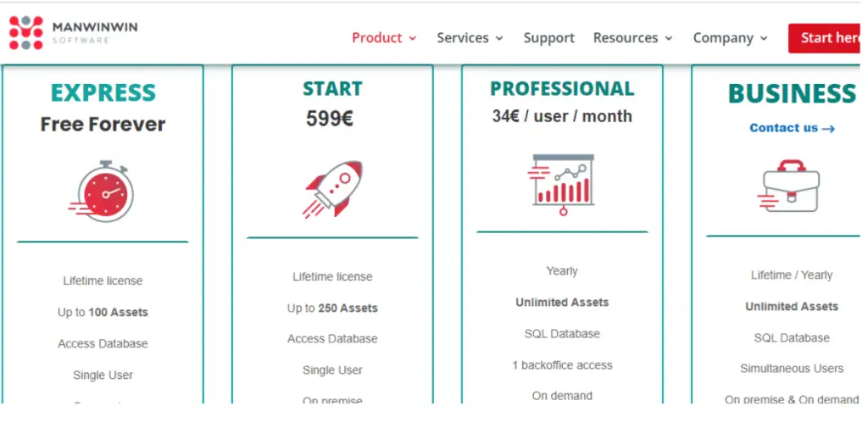Click Access Database in Start plan
Screen dimensions: 868x434
(x=332, y=339)
